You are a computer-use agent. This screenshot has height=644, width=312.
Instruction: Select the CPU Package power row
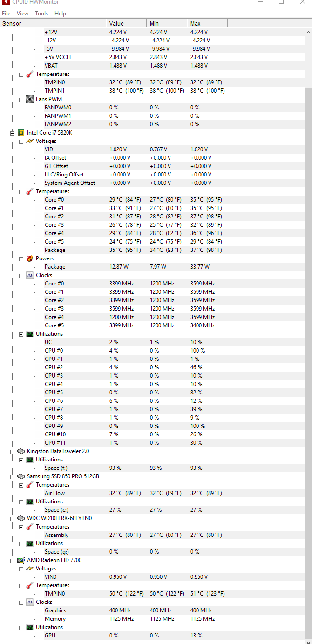coord(55,267)
